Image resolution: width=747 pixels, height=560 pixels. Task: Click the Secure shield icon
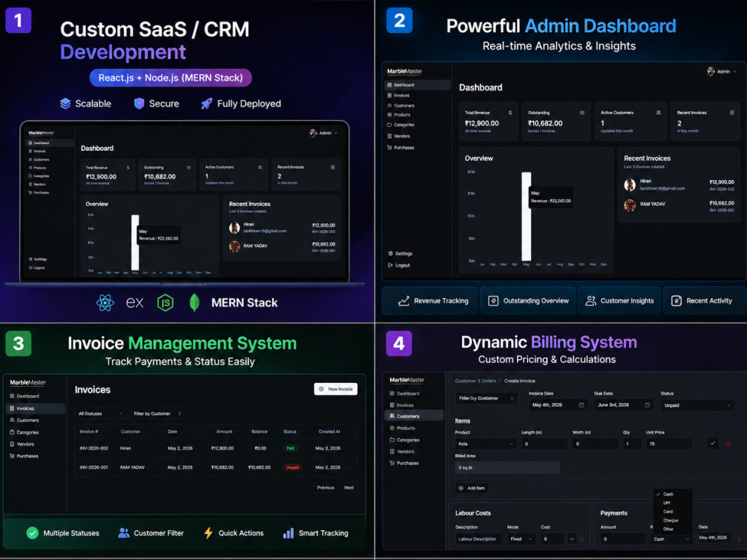pyautogui.click(x=139, y=103)
